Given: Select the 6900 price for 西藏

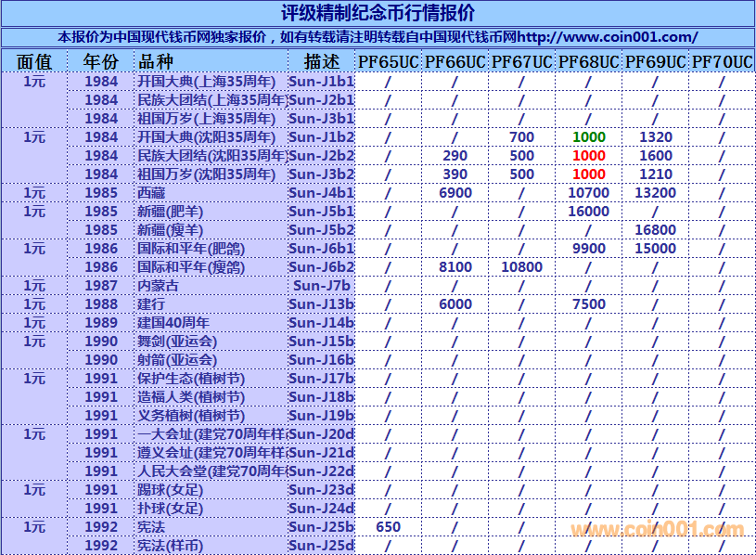Looking at the screenshot, I should point(455,193).
